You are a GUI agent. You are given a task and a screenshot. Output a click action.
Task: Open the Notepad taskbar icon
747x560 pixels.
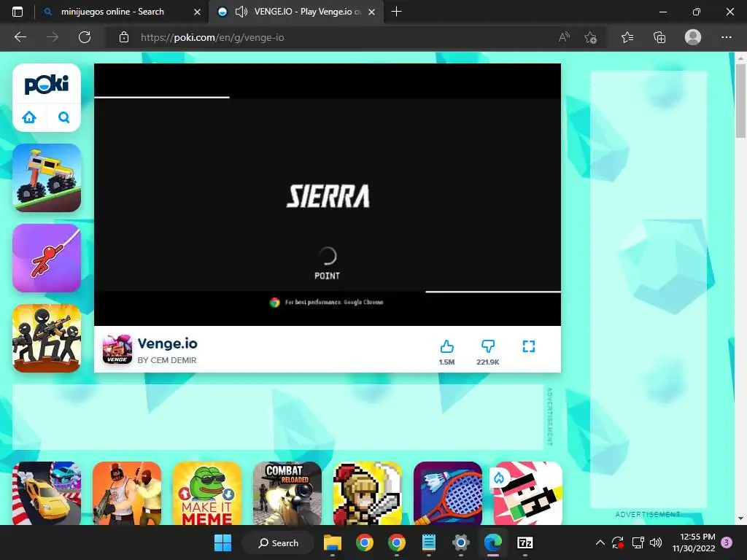pyautogui.click(x=429, y=542)
